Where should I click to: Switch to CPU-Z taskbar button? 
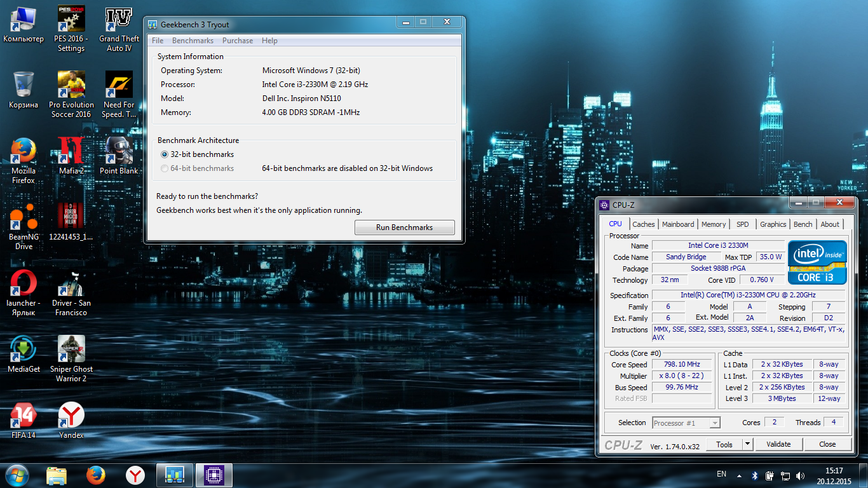(214, 475)
